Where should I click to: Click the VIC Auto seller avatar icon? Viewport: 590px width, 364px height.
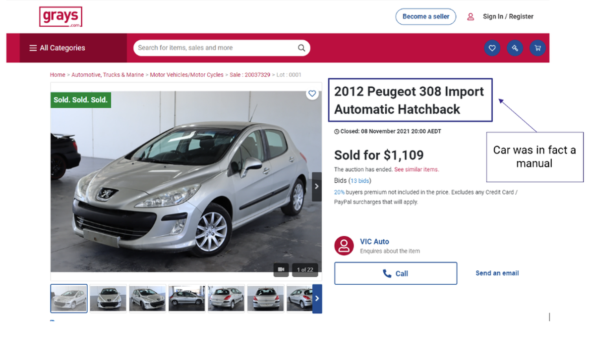[344, 246]
